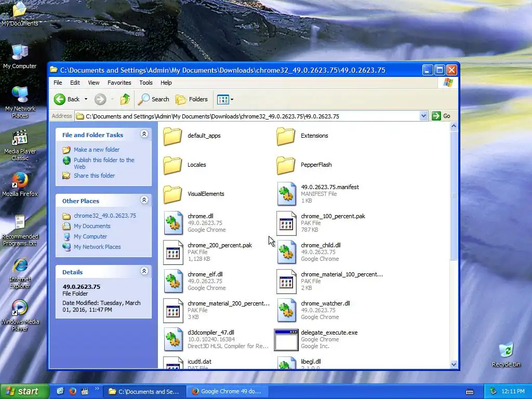The height and width of the screenshot is (399, 532).
Task: Click the green Back arrow button
Action: click(60, 99)
